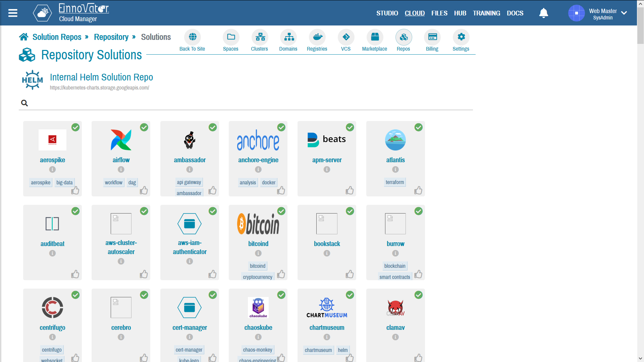The width and height of the screenshot is (644, 362).
Task: Show info for airflow
Action: tap(121, 170)
